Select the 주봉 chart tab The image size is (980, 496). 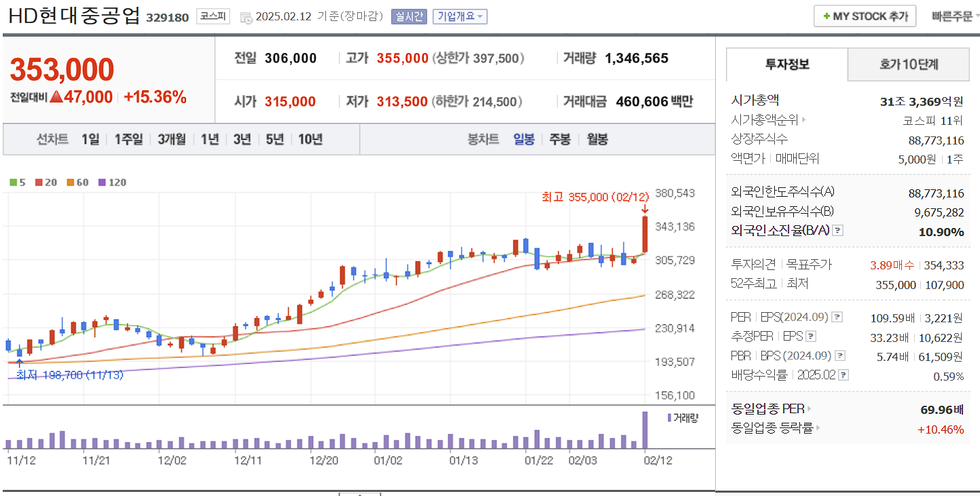pyautogui.click(x=560, y=139)
